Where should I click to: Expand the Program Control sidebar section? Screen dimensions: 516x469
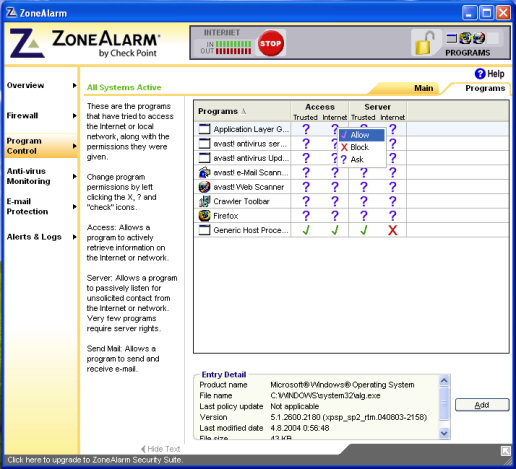coord(75,146)
